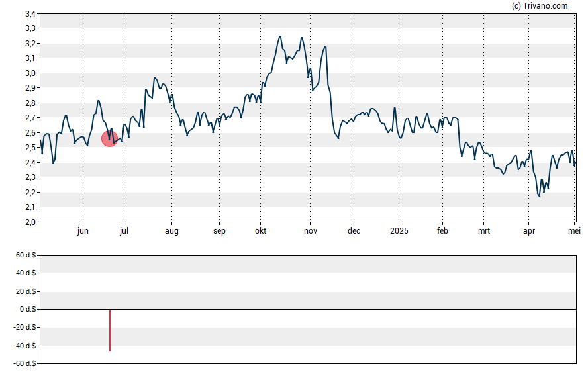Click the '3,4' price axis label
The width and height of the screenshot is (588, 374).
(x=30, y=14)
